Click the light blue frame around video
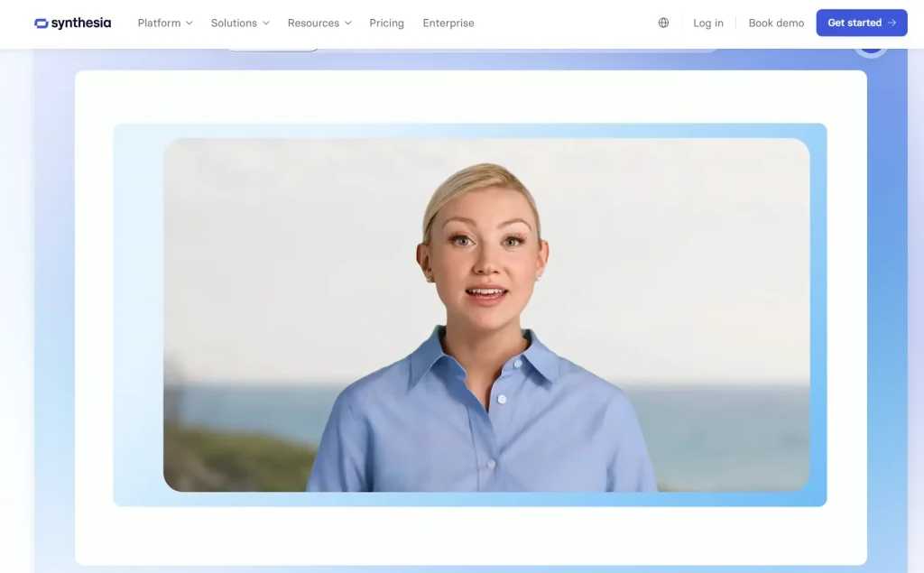The image size is (924, 573). click(137, 316)
